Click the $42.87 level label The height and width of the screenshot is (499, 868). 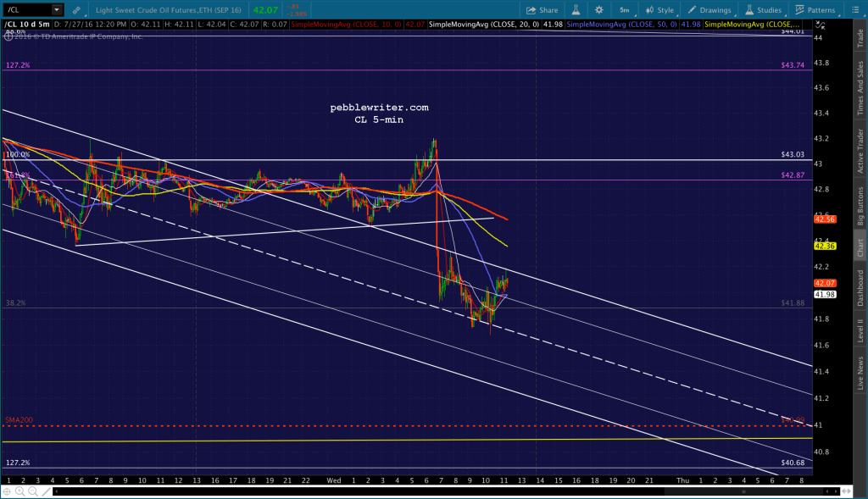793,175
